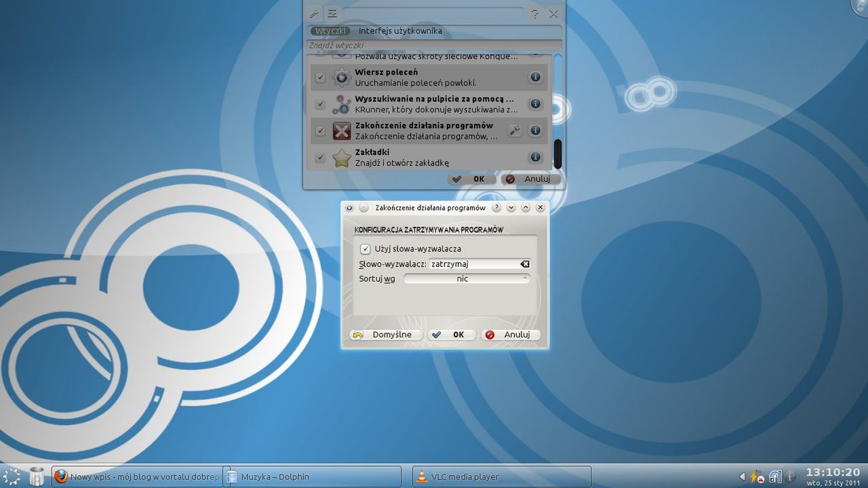The image size is (868, 488).
Task: Expand hidden system tray icons arrow
Action: tap(741, 476)
